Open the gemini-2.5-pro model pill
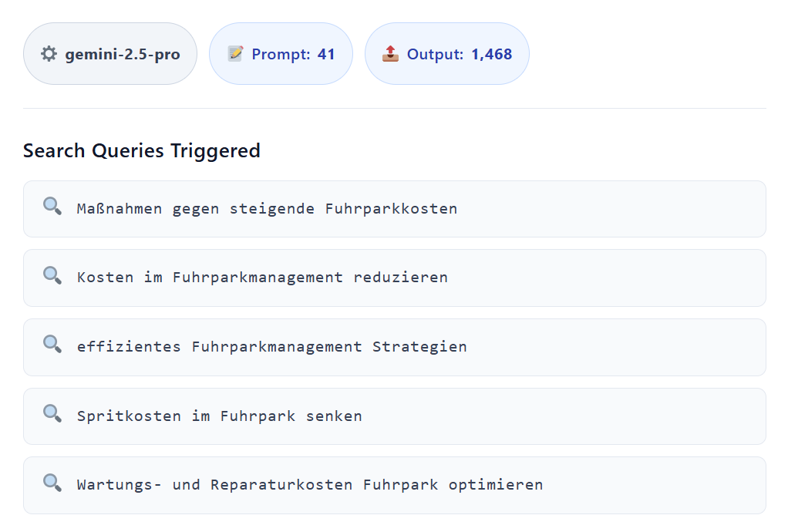Viewport: 788px width, 532px height. click(109, 53)
